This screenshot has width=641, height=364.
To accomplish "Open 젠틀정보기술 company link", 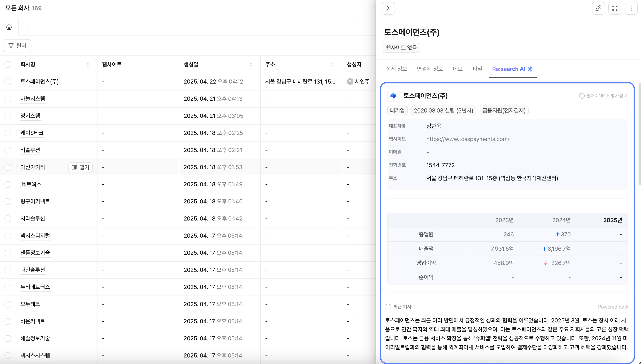I will pyautogui.click(x=35, y=253).
